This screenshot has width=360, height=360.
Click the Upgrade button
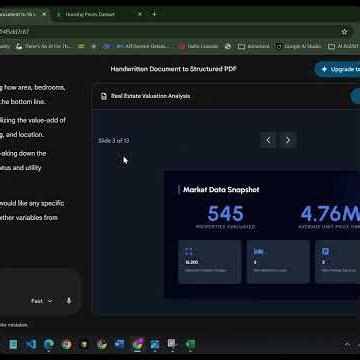337,69
